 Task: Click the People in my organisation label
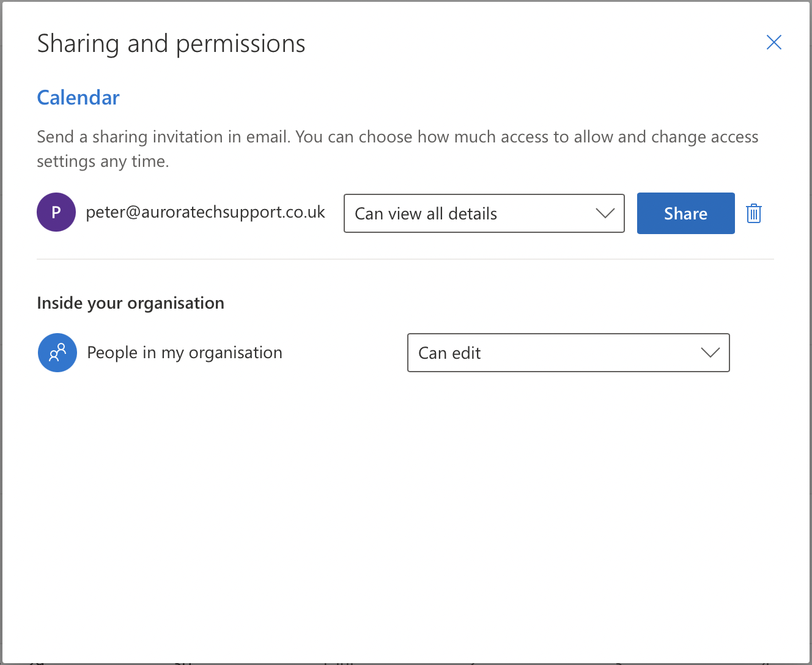click(185, 353)
